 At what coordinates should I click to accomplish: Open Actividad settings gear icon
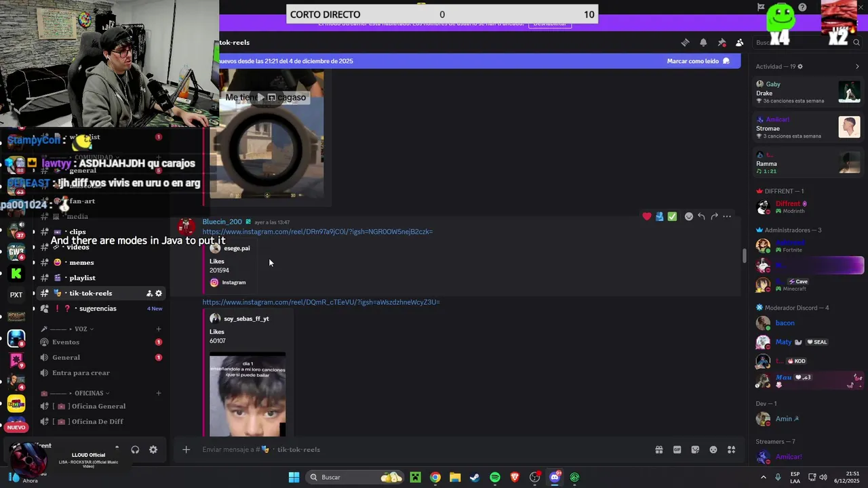(x=800, y=66)
